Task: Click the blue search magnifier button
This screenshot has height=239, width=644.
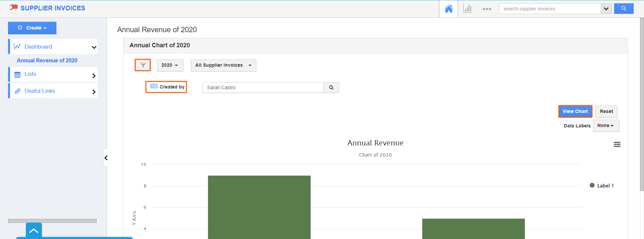Action: (x=624, y=9)
